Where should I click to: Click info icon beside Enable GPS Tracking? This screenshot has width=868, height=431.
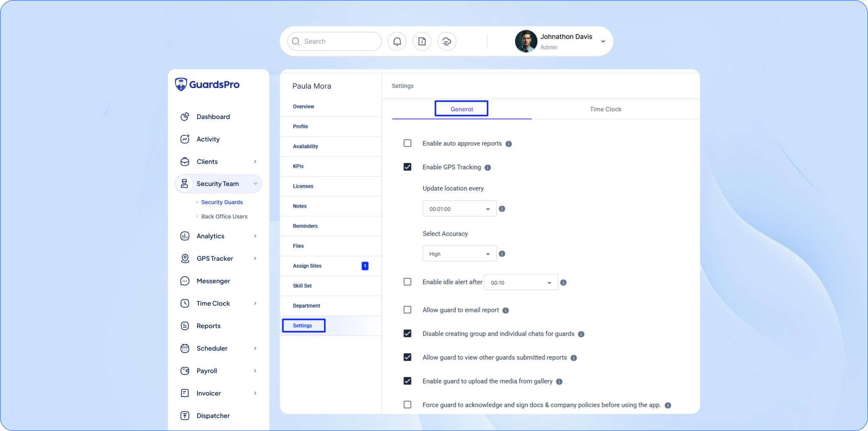tap(488, 168)
